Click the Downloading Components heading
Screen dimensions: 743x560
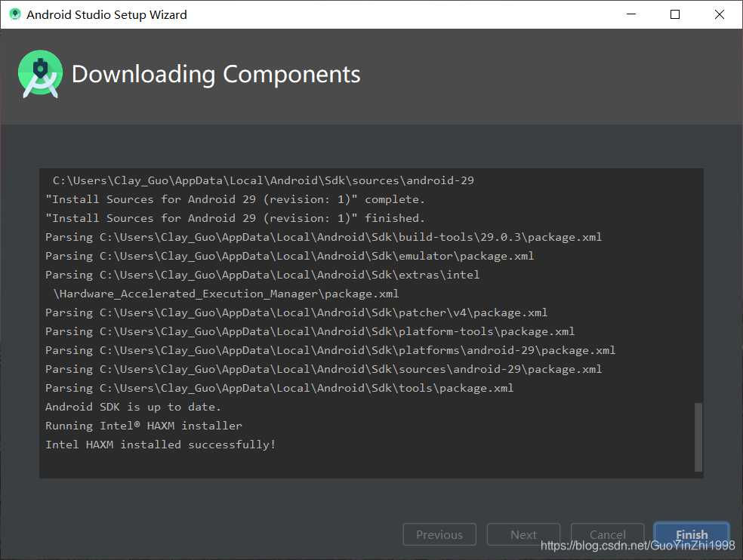(215, 74)
